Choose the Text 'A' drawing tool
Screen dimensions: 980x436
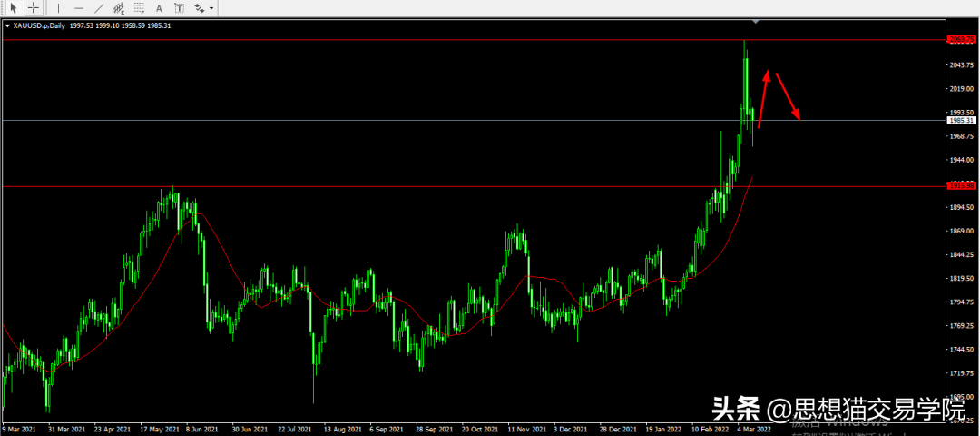click(159, 8)
